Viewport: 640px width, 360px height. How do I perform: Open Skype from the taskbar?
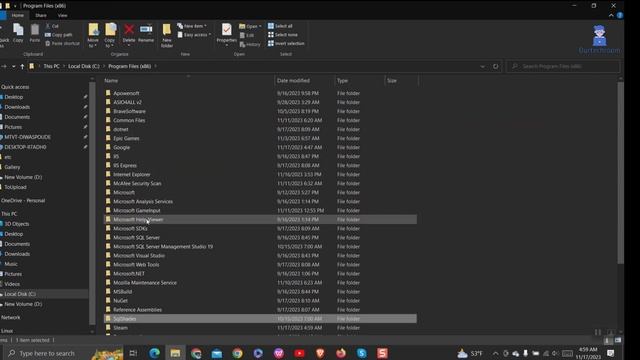coord(362,353)
